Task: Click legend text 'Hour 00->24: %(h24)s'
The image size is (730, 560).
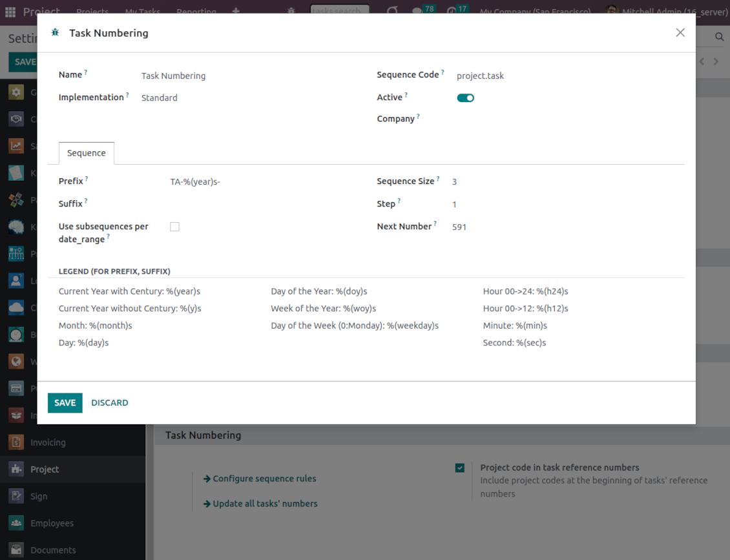Action: pos(526,291)
